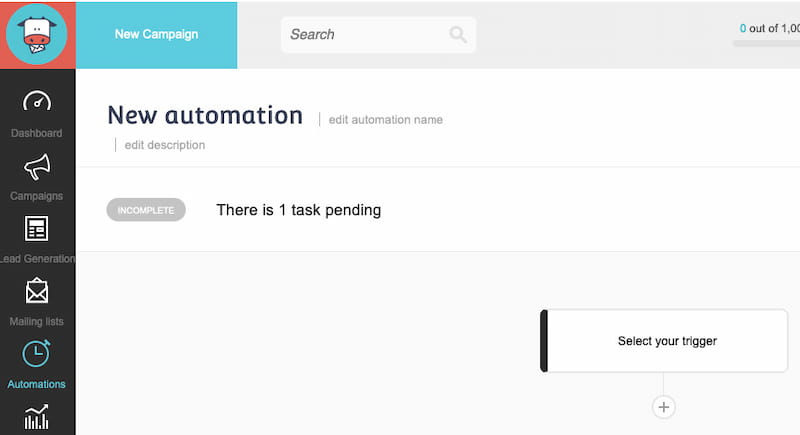
Task: Open the Mailing lists envelope icon
Action: point(37,291)
